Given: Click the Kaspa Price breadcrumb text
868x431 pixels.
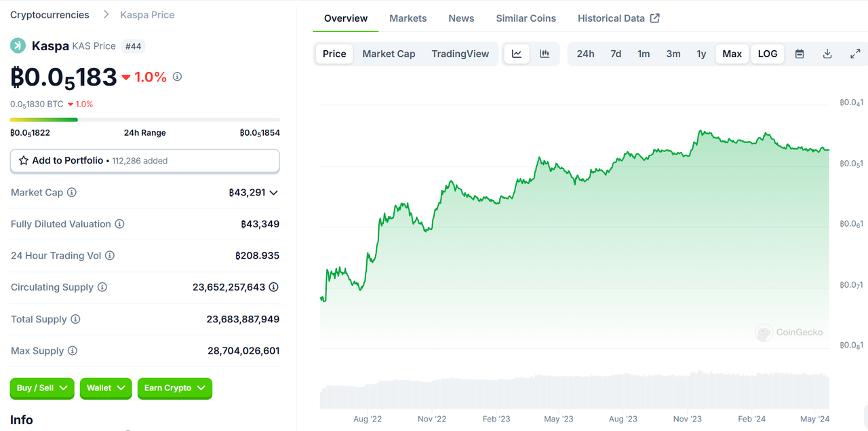Looking at the screenshot, I should point(147,15).
